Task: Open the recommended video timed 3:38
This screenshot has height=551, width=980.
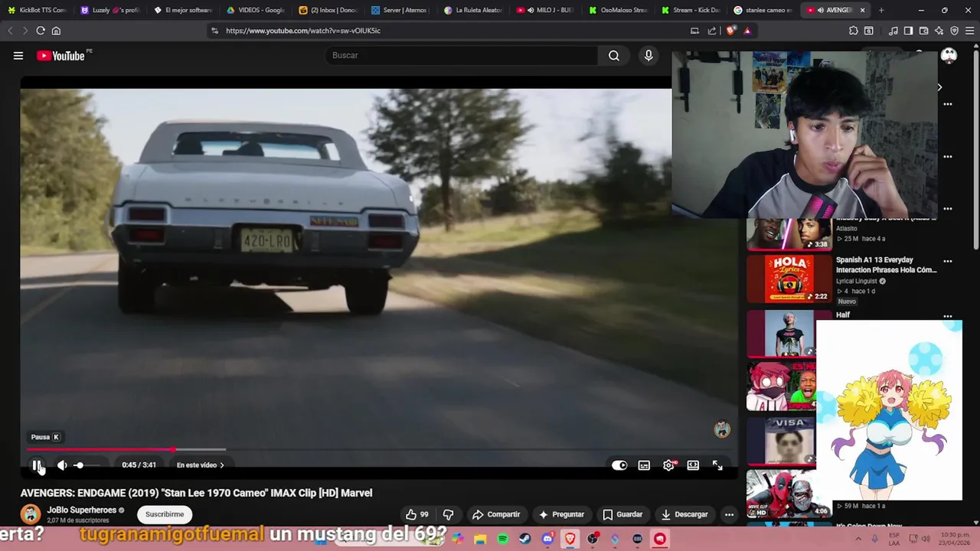Action: [x=789, y=233]
